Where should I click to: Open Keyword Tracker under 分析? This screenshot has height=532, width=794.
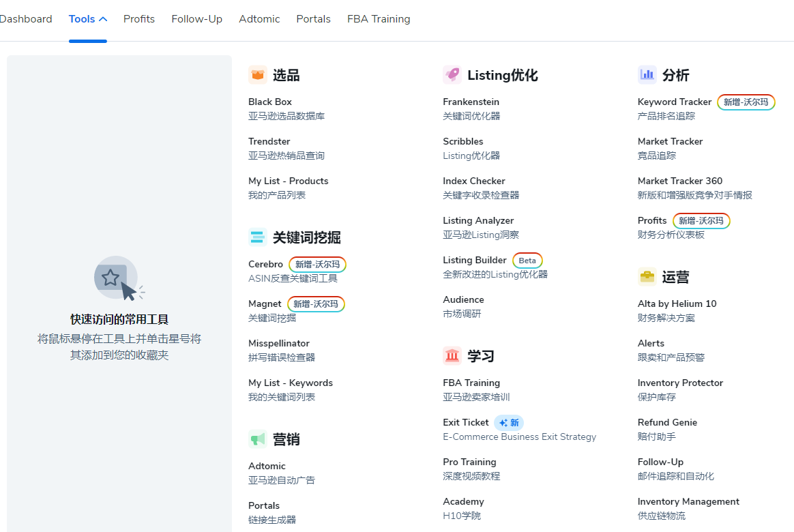pos(675,102)
